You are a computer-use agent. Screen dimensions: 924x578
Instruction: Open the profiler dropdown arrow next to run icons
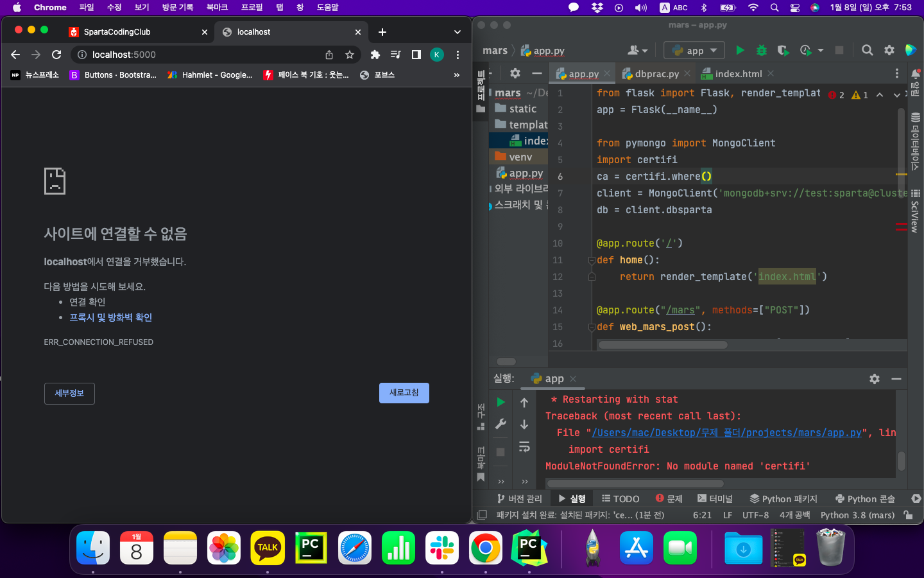pyautogui.click(x=821, y=50)
